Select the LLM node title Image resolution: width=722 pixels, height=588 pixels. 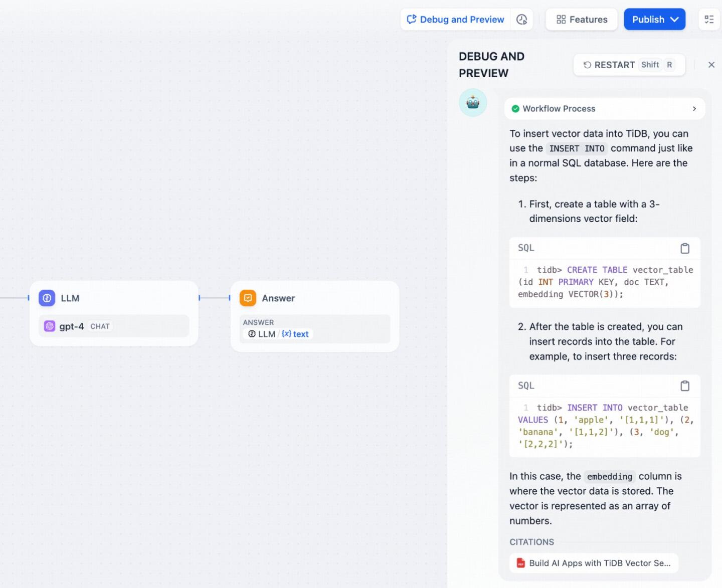click(x=70, y=298)
